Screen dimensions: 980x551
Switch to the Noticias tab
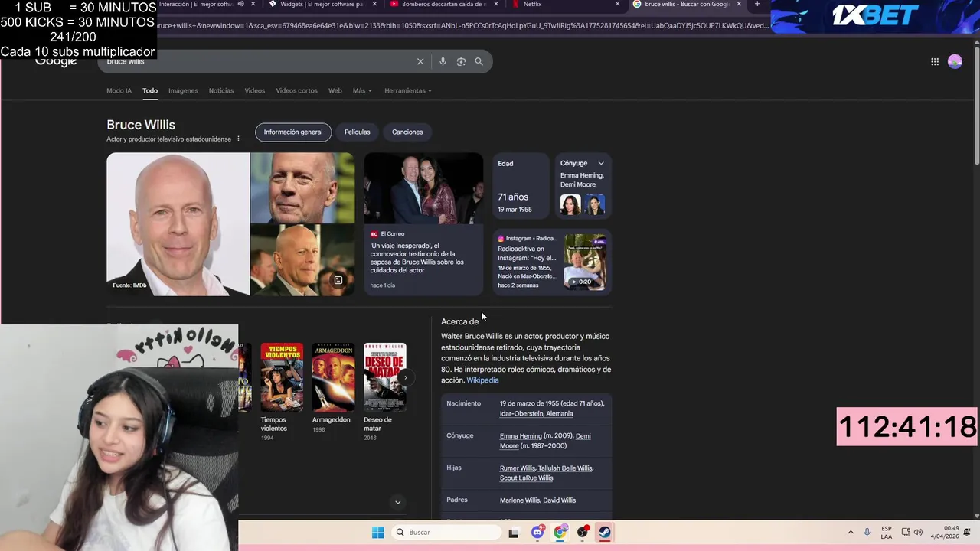click(221, 90)
